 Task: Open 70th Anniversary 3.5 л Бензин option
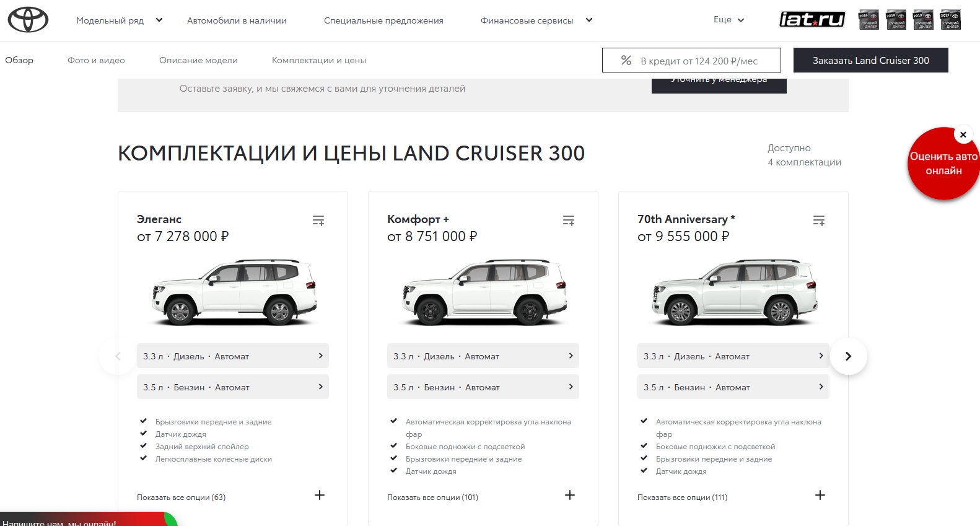click(x=733, y=387)
